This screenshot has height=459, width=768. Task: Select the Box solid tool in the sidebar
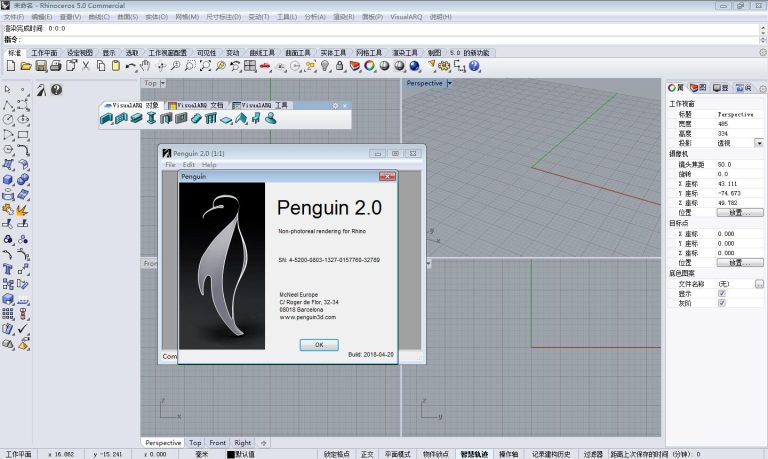click(x=8, y=180)
